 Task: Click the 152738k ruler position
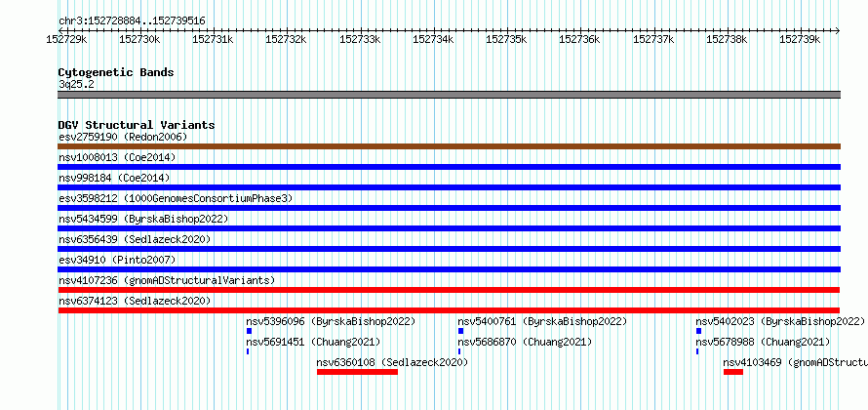727,39
